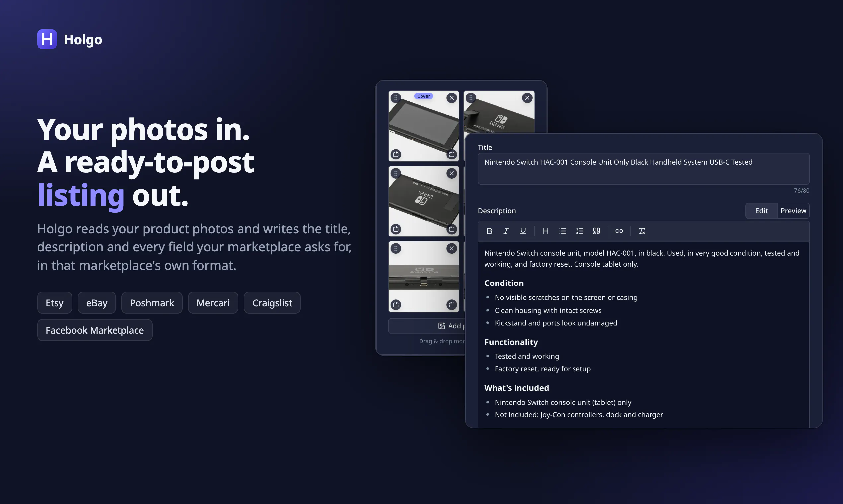Switch to the Preview tab
This screenshot has width=843, height=504.
click(x=793, y=211)
